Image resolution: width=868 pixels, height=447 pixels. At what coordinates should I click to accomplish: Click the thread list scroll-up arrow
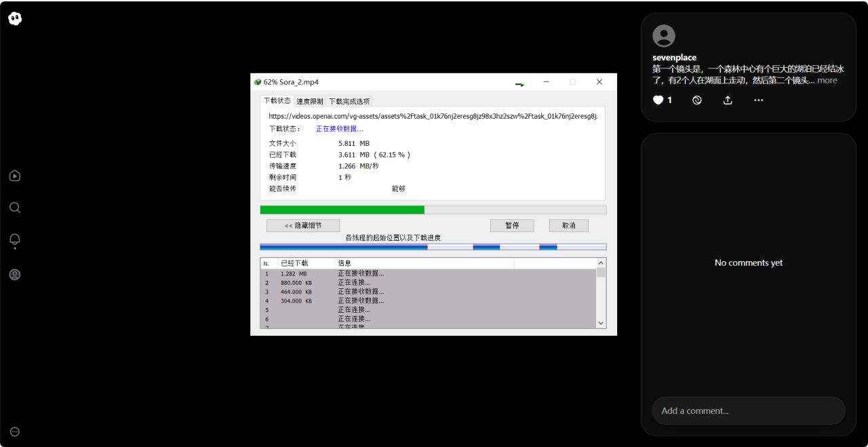601,263
